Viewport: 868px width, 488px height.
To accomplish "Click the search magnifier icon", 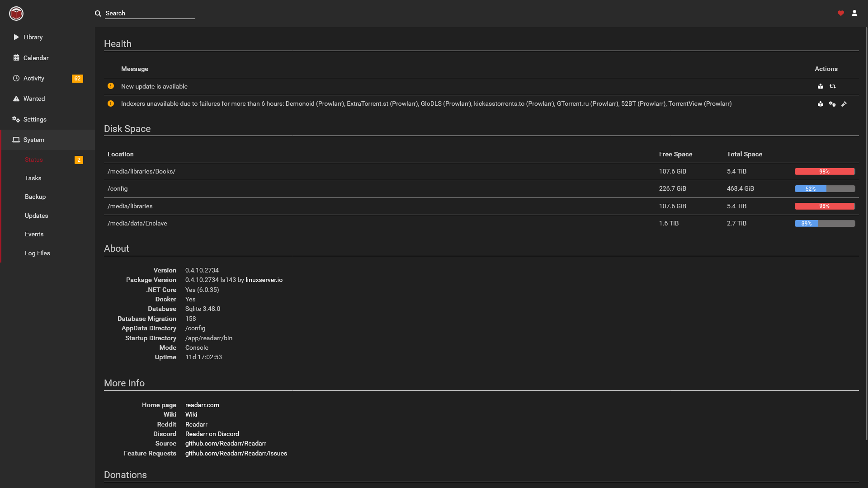I will click(x=98, y=14).
